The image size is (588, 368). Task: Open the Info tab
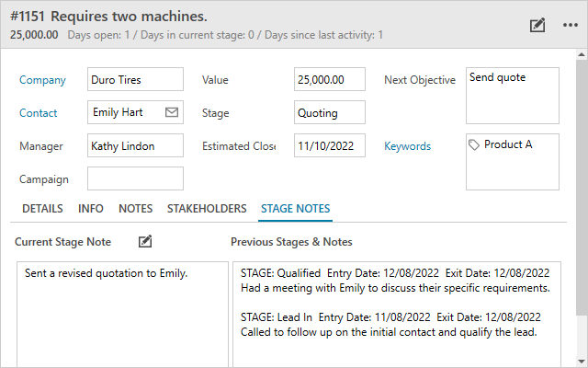click(x=91, y=209)
